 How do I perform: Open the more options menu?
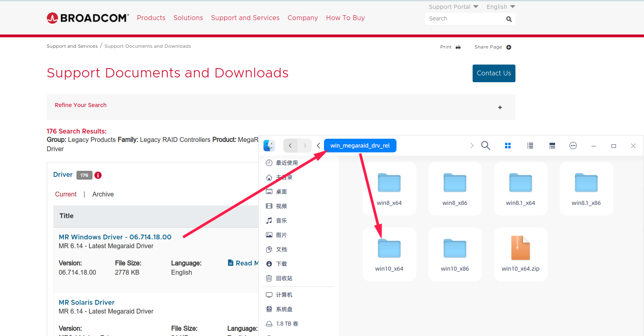pyautogui.click(x=573, y=146)
